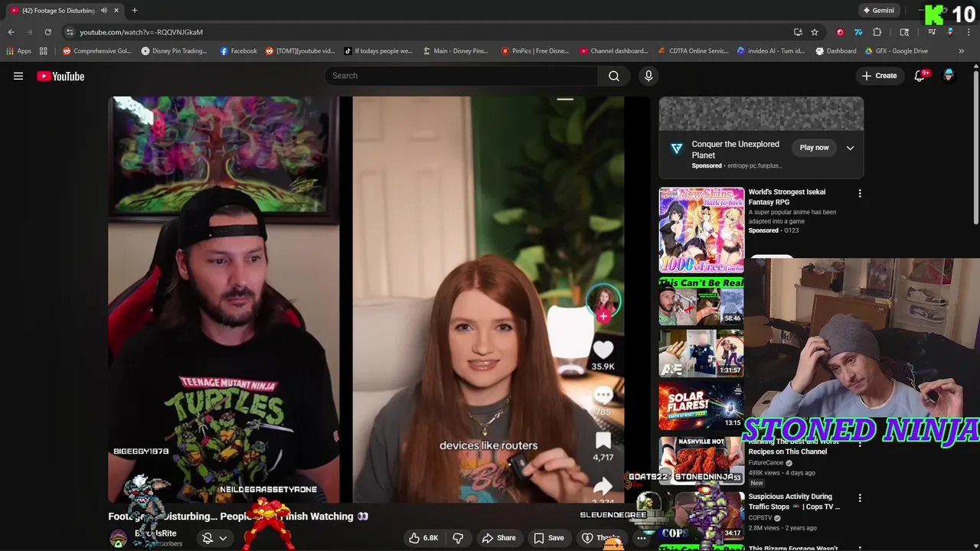This screenshot has height=551, width=980.
Task: Open the invideo AI bookmark
Action: [x=771, y=51]
